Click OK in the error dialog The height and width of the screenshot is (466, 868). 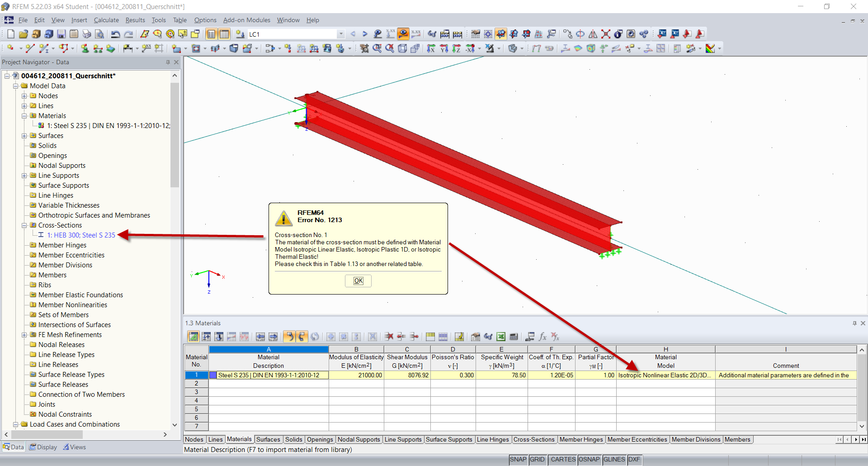(x=359, y=281)
